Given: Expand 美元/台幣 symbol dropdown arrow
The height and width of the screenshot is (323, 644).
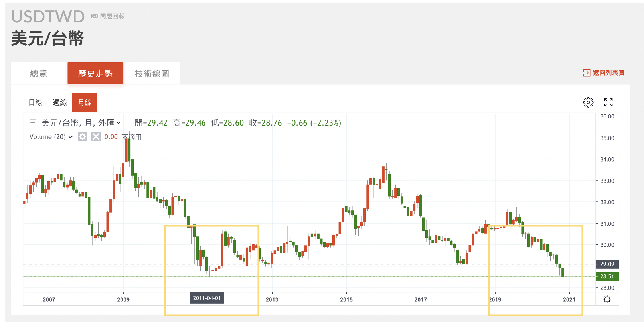Looking at the screenshot, I should point(119,123).
